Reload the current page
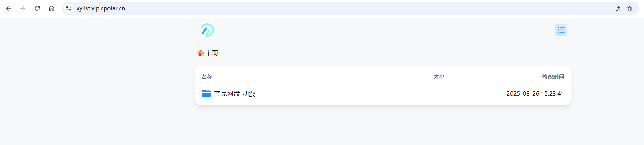 [x=37, y=8]
